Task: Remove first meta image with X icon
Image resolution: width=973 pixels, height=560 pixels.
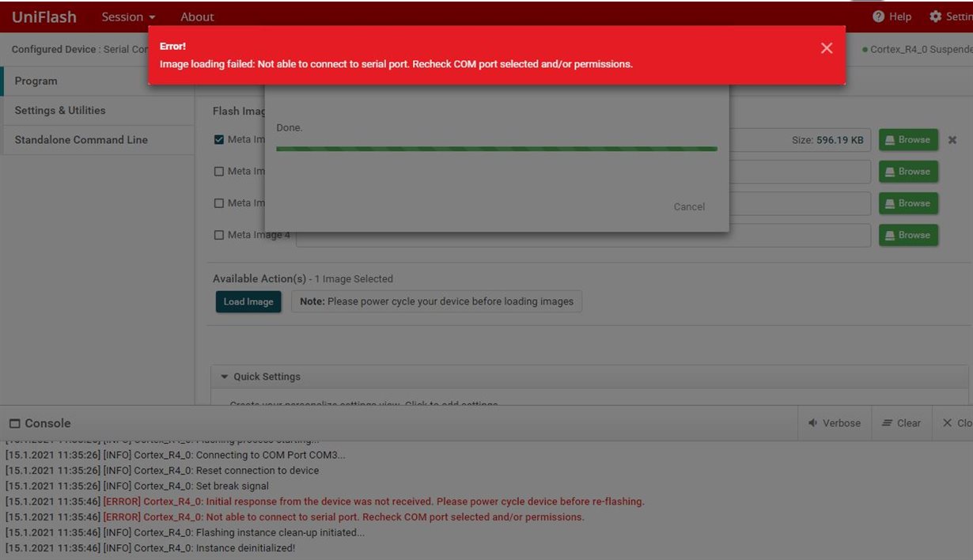Action: point(952,140)
